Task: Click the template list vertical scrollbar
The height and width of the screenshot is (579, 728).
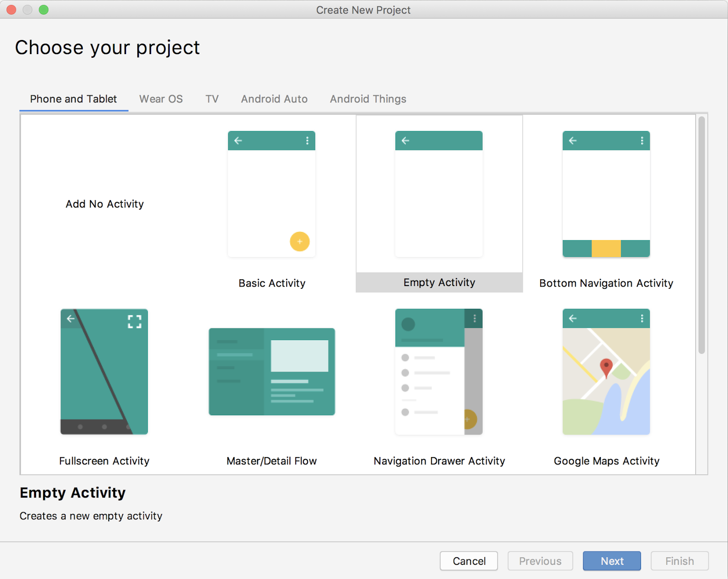Action: click(702, 235)
